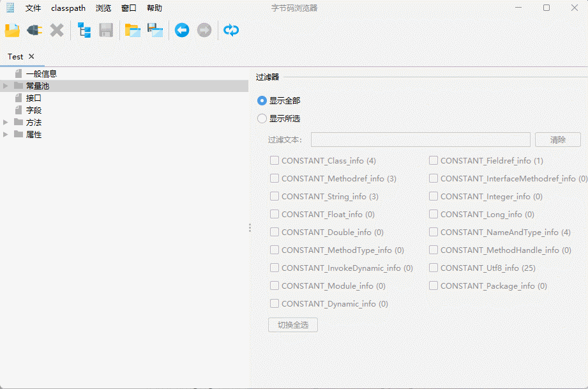
Task: Reload the class with the refresh icon
Action: (231, 30)
